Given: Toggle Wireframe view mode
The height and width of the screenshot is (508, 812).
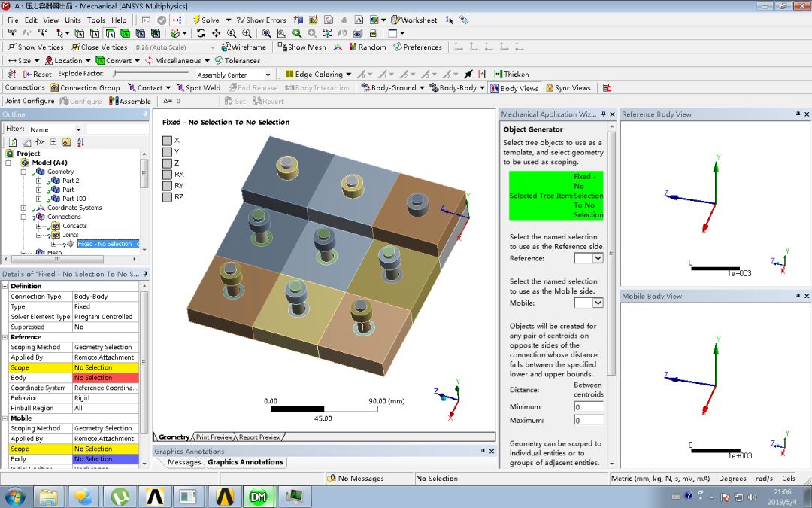Looking at the screenshot, I should [244, 47].
